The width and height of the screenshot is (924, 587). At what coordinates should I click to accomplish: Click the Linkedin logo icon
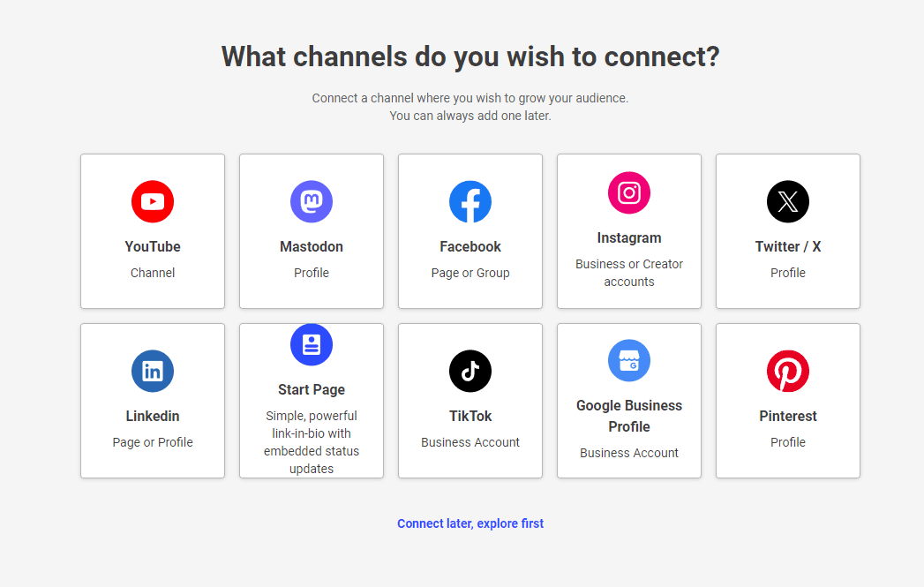[152, 371]
